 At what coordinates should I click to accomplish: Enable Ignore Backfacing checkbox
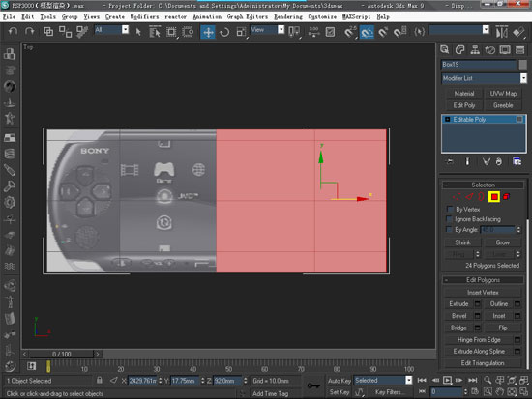click(x=450, y=219)
